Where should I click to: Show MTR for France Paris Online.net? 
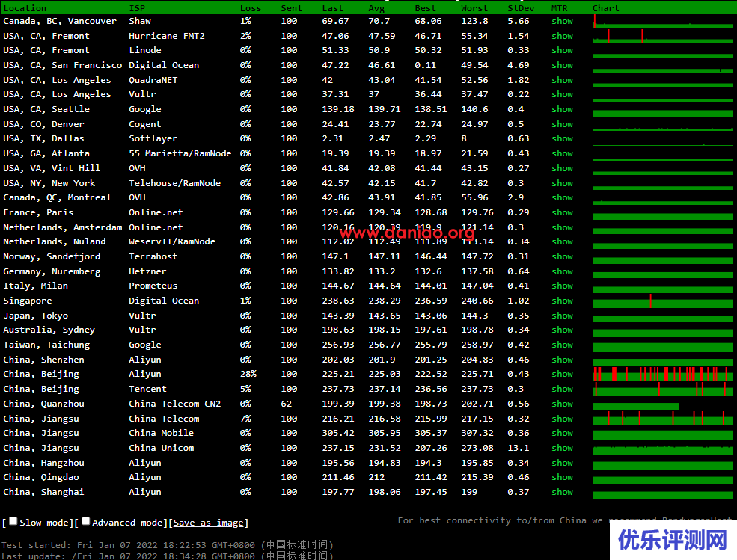562,213
